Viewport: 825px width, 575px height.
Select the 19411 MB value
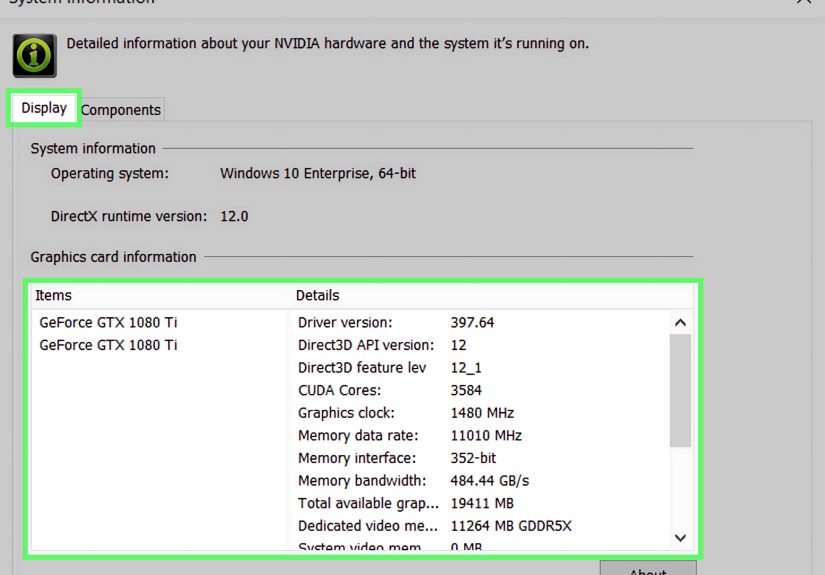coord(482,503)
